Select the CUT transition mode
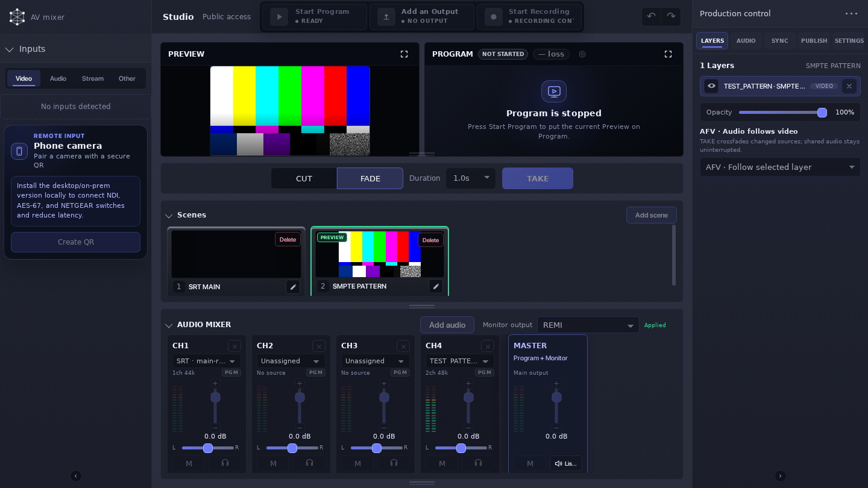Image resolution: width=868 pixels, height=488 pixels. [x=304, y=178]
